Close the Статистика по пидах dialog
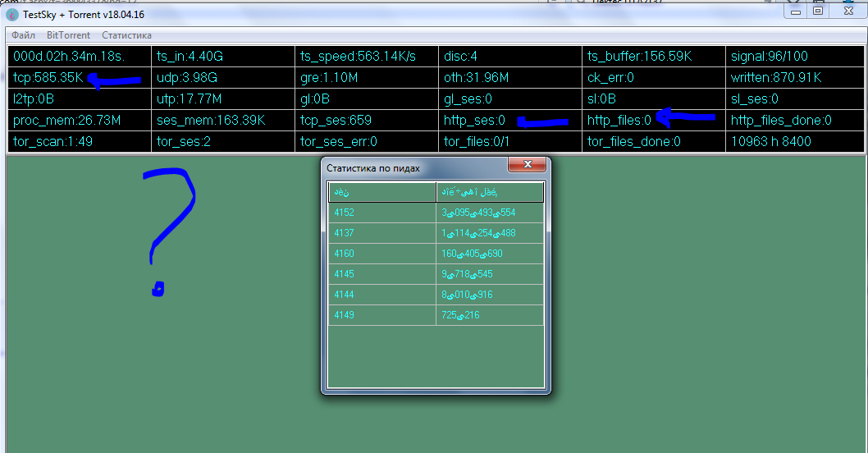 [x=528, y=166]
